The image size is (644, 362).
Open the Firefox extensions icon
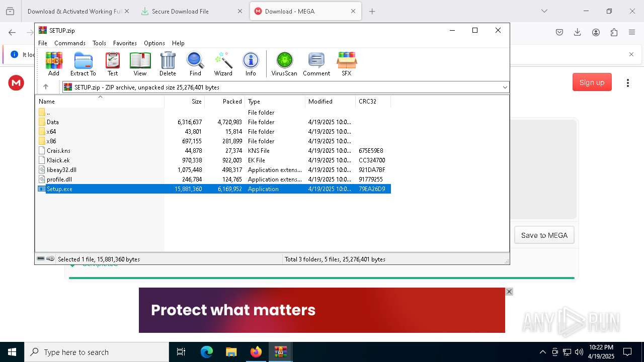pyautogui.click(x=614, y=32)
